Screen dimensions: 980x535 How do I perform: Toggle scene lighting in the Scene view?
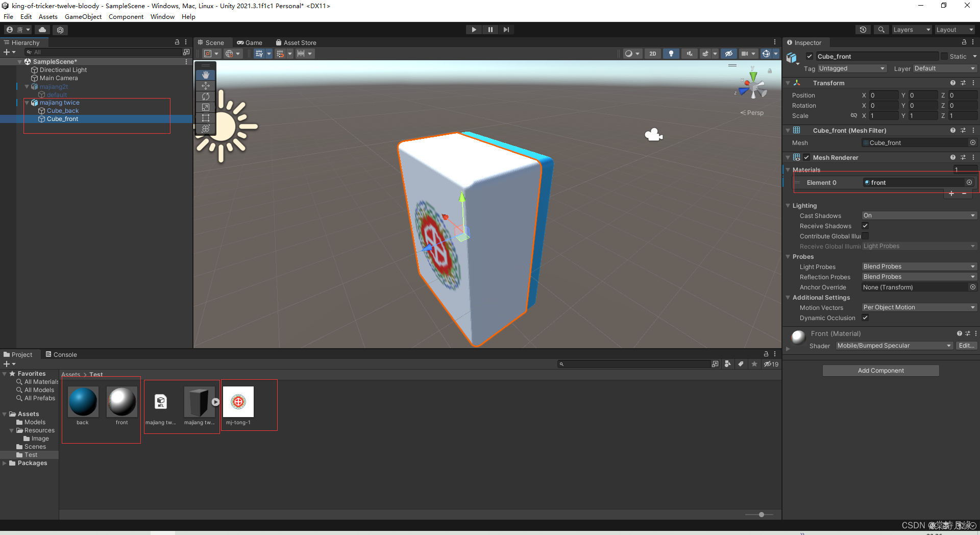(x=671, y=53)
